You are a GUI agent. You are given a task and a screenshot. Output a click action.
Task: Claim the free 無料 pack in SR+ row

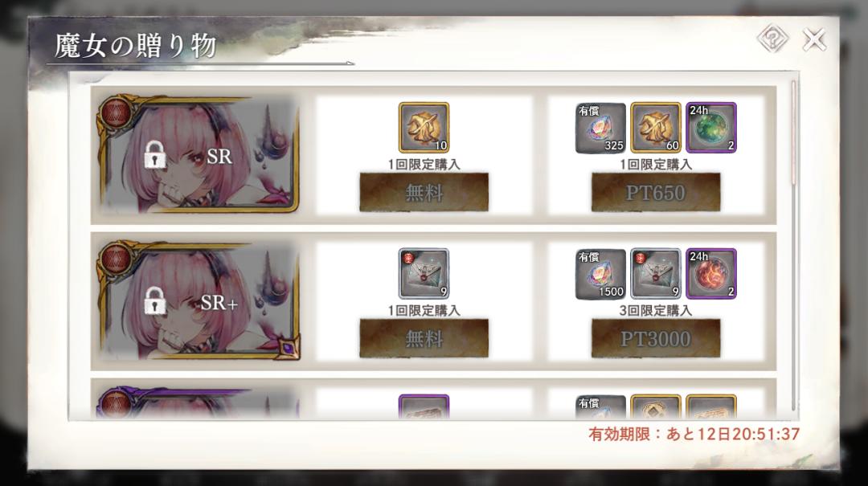click(424, 338)
